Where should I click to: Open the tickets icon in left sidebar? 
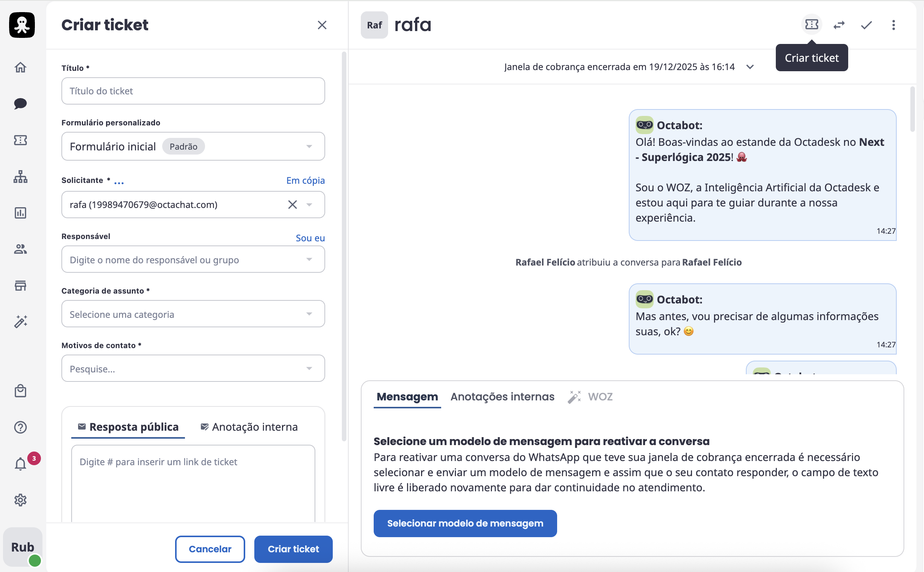[x=20, y=140]
